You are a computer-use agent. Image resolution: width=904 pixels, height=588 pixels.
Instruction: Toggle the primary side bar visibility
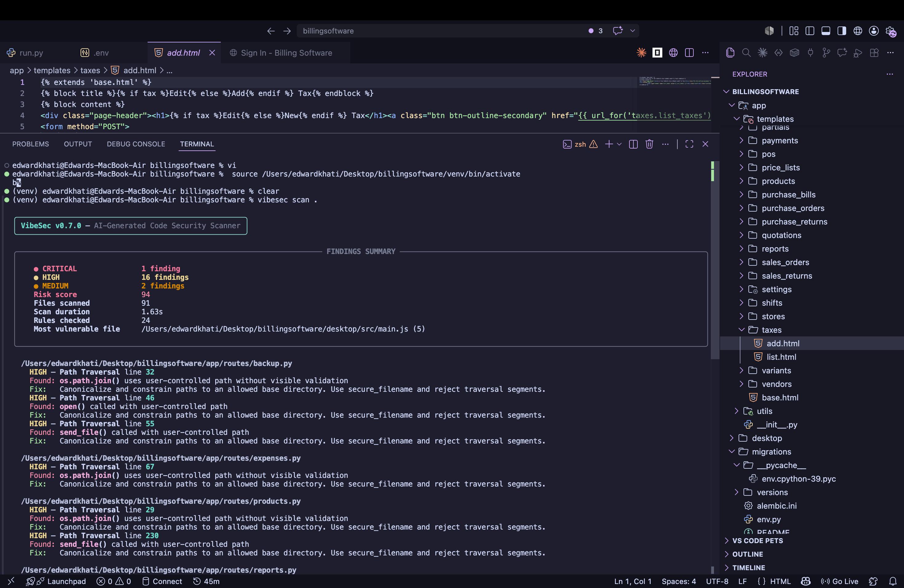pos(810,31)
